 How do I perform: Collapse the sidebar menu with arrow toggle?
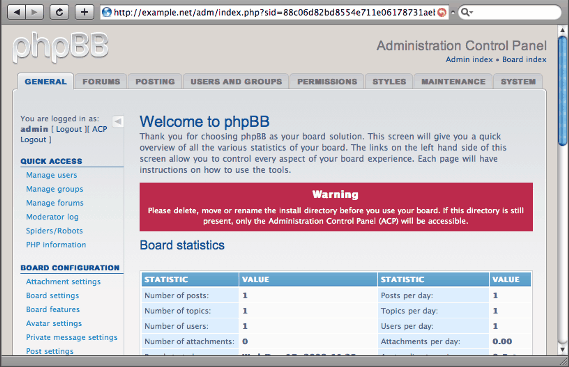point(118,121)
